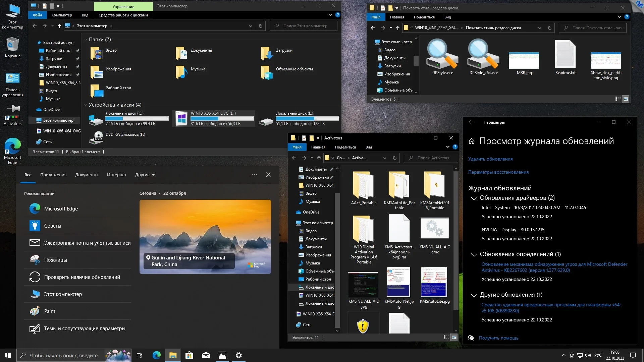
Task: Collapse the Folders (7) group
Action: (x=86, y=40)
